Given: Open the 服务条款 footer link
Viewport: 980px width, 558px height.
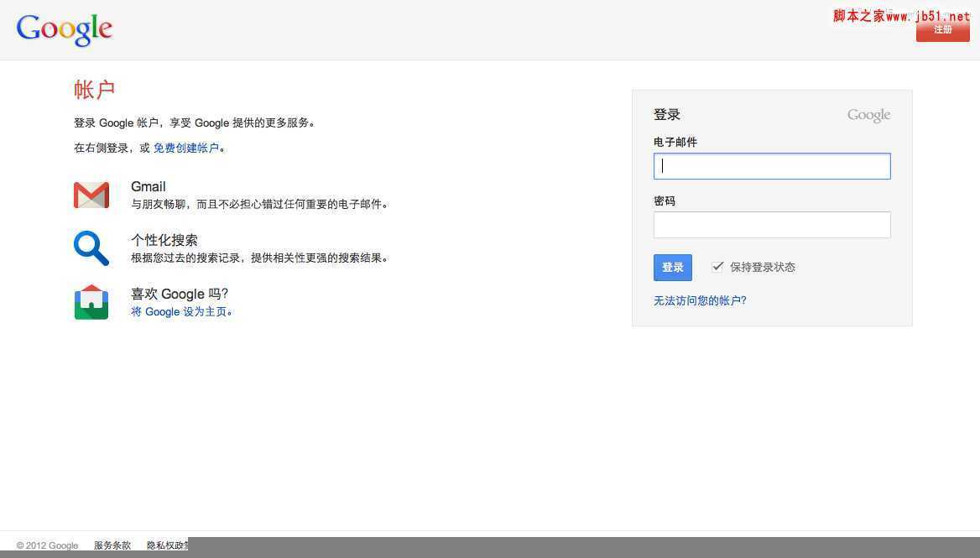Looking at the screenshot, I should click(x=112, y=545).
